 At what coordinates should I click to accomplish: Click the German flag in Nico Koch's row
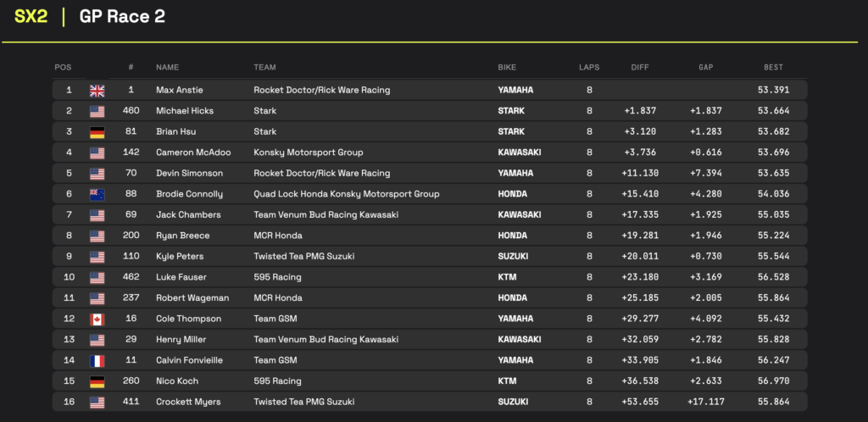point(97,381)
